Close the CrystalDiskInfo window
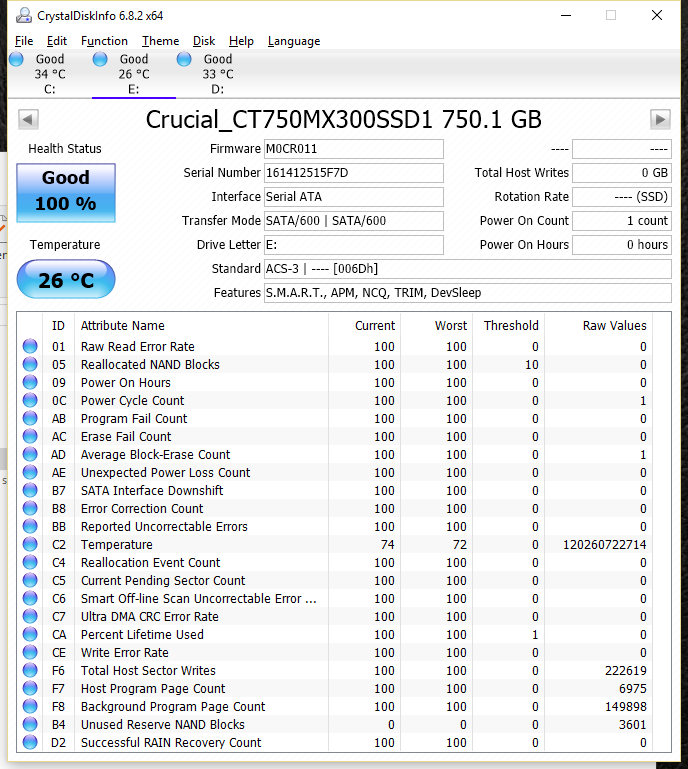688x769 pixels. (657, 15)
